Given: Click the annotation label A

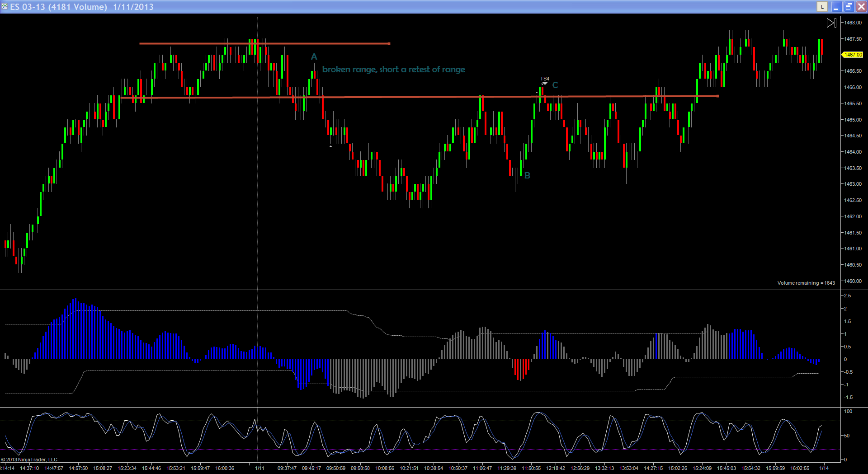Looking at the screenshot, I should tap(314, 57).
